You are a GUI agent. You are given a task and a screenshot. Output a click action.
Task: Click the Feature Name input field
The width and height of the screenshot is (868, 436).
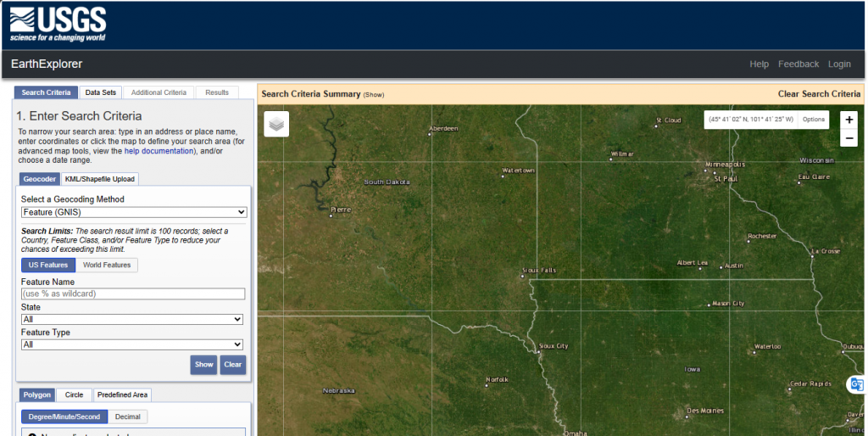[133, 293]
